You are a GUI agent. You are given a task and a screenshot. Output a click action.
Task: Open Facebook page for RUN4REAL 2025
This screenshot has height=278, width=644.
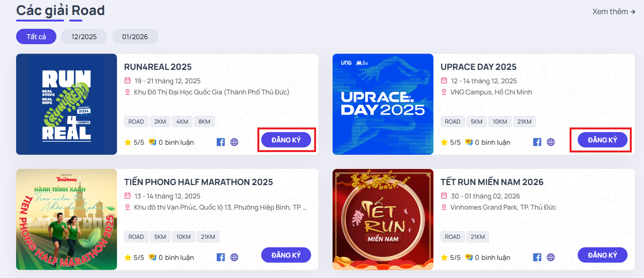coord(221,142)
